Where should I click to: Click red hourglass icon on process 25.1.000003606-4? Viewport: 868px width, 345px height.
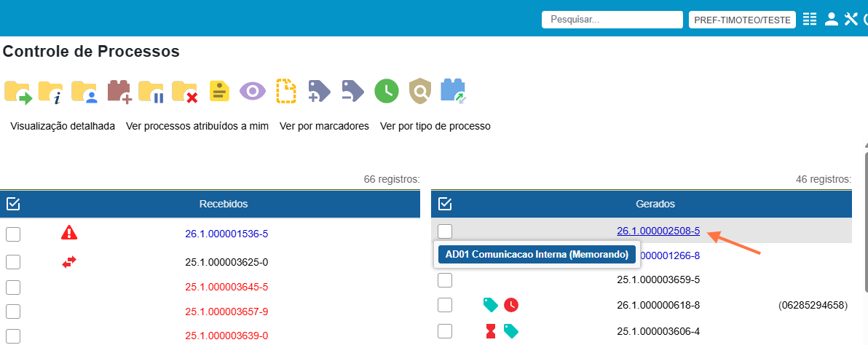coord(491,331)
